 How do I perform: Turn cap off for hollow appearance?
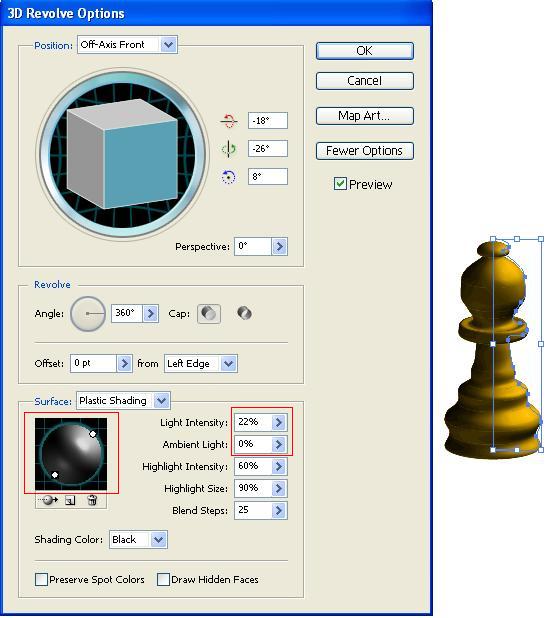[x=244, y=314]
